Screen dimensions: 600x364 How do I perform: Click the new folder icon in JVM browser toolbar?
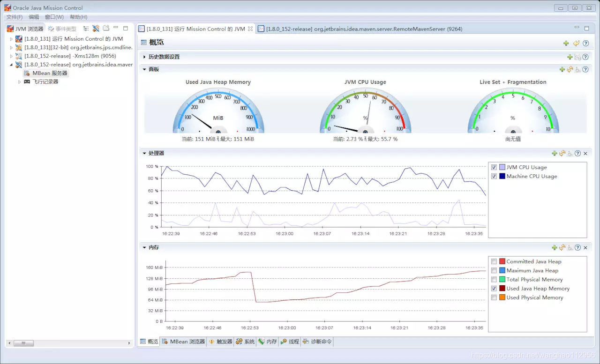point(106,29)
